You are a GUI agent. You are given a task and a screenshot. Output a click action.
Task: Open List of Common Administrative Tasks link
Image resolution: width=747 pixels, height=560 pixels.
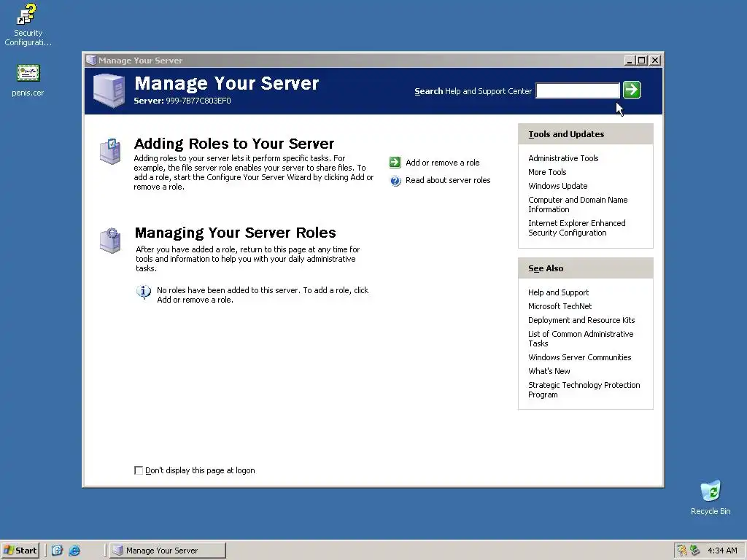(581, 338)
